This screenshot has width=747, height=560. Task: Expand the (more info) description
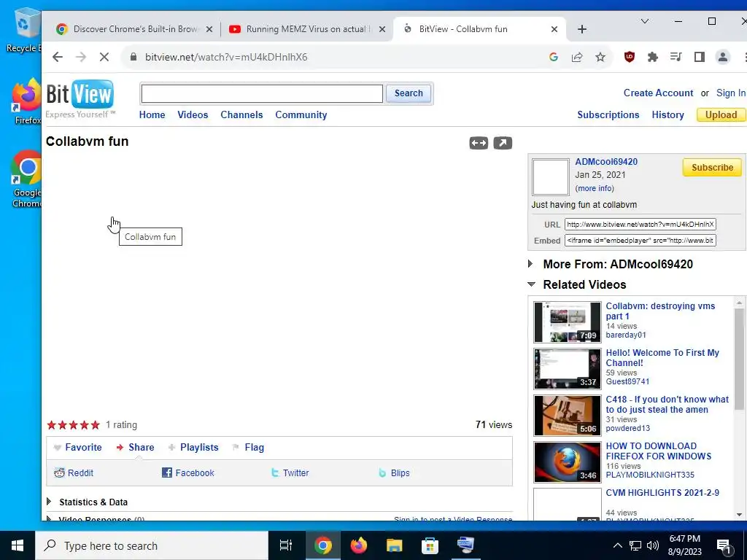pyautogui.click(x=595, y=188)
